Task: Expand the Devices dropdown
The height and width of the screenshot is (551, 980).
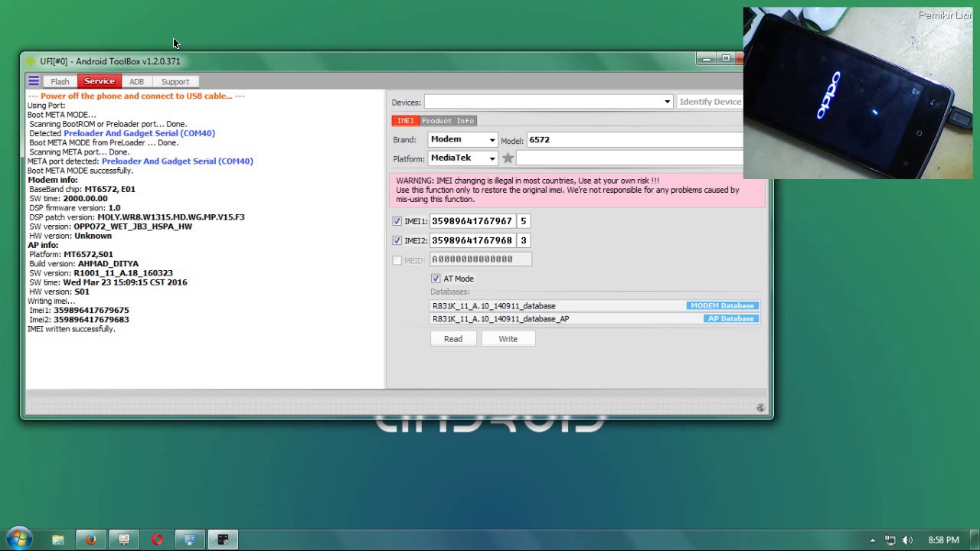Action: [x=667, y=102]
